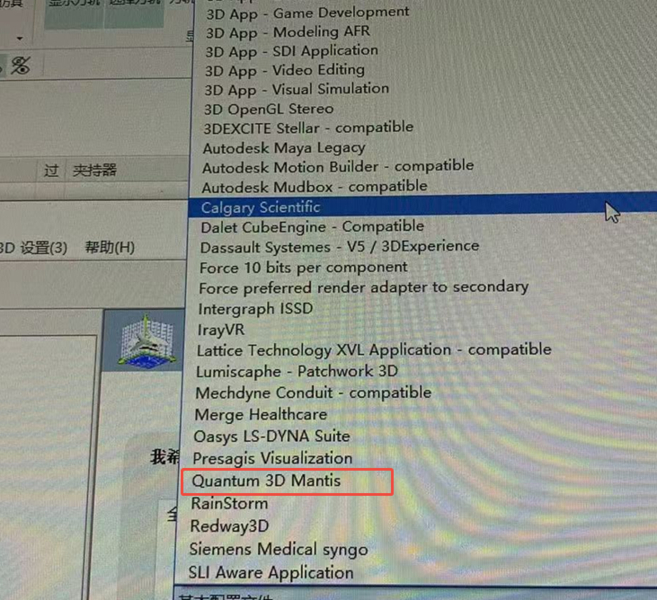Select IrayVR option
Image resolution: width=657 pixels, height=600 pixels.
click(x=221, y=330)
